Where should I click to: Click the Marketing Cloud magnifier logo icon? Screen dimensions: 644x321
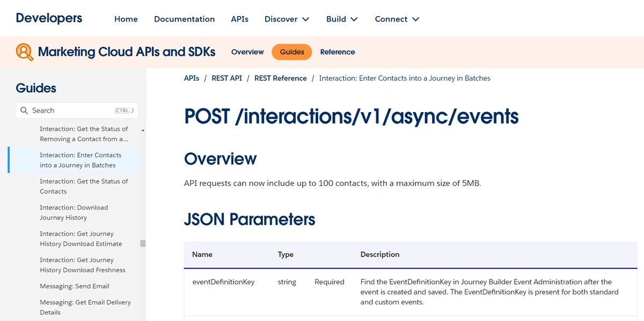click(x=25, y=52)
